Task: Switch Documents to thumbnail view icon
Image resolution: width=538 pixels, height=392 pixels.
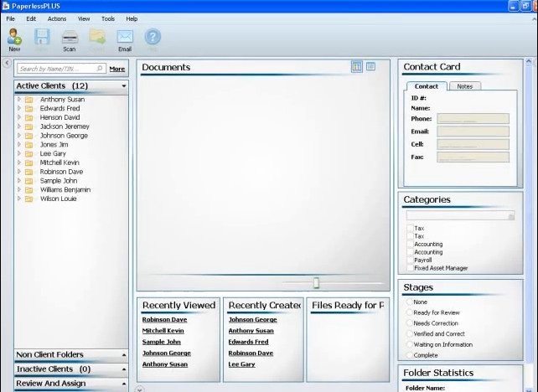Action: click(x=357, y=66)
